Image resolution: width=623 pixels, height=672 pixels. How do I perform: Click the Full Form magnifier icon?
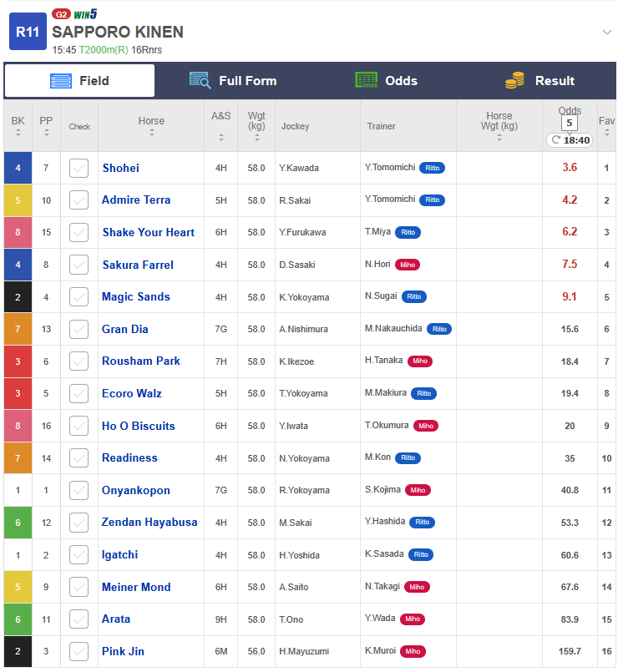[200, 81]
